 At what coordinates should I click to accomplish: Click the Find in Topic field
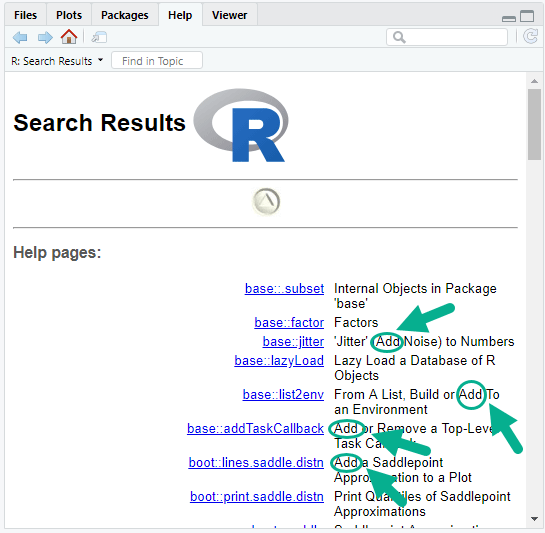click(157, 60)
